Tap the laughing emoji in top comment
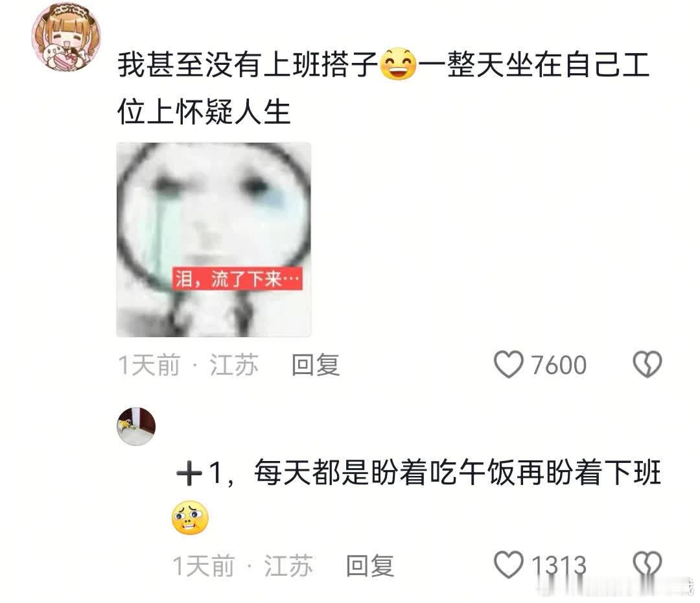This screenshot has height=603, width=700. (398, 64)
